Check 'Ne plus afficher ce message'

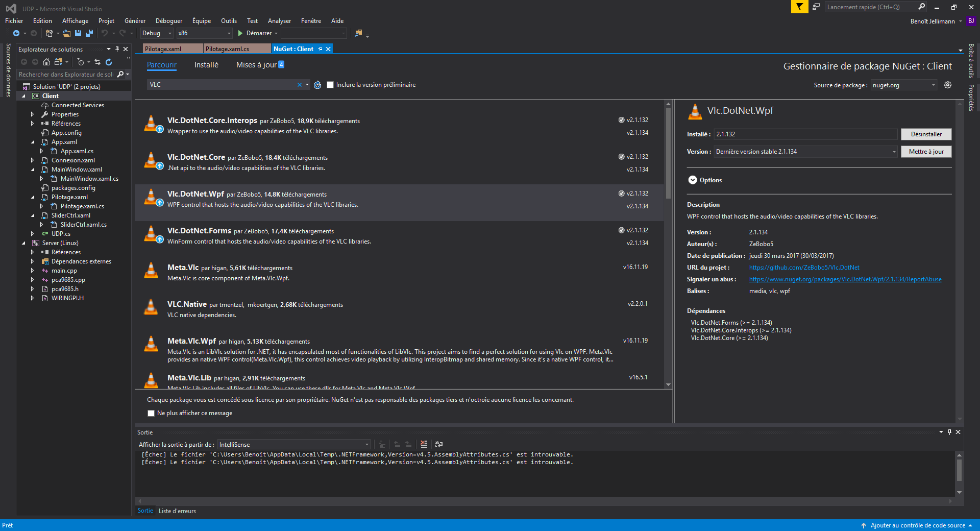pos(151,413)
